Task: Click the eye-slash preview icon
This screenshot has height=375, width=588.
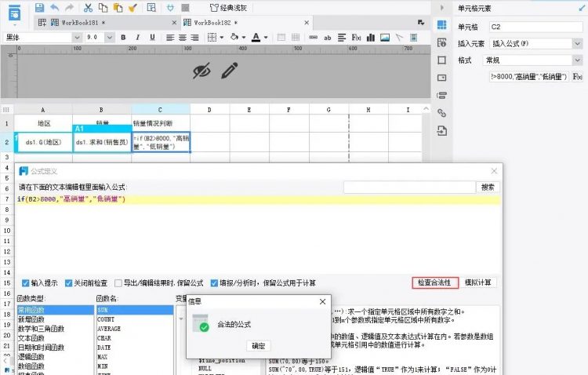Action: tap(201, 70)
